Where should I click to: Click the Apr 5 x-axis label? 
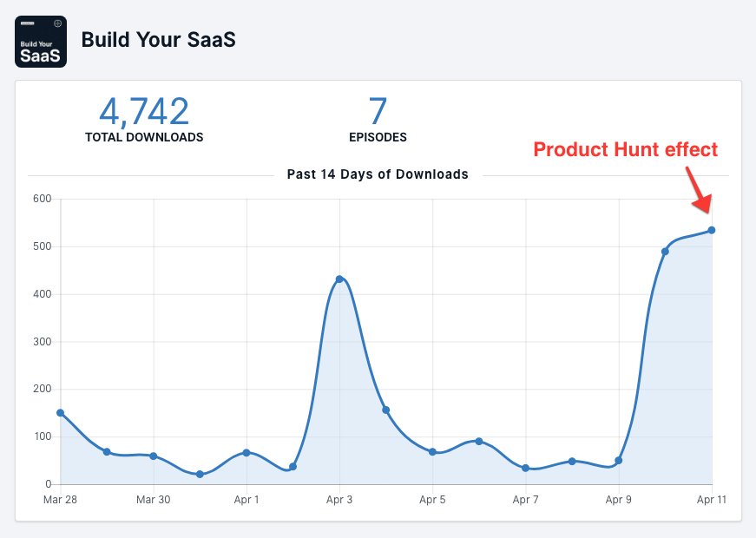(432, 500)
